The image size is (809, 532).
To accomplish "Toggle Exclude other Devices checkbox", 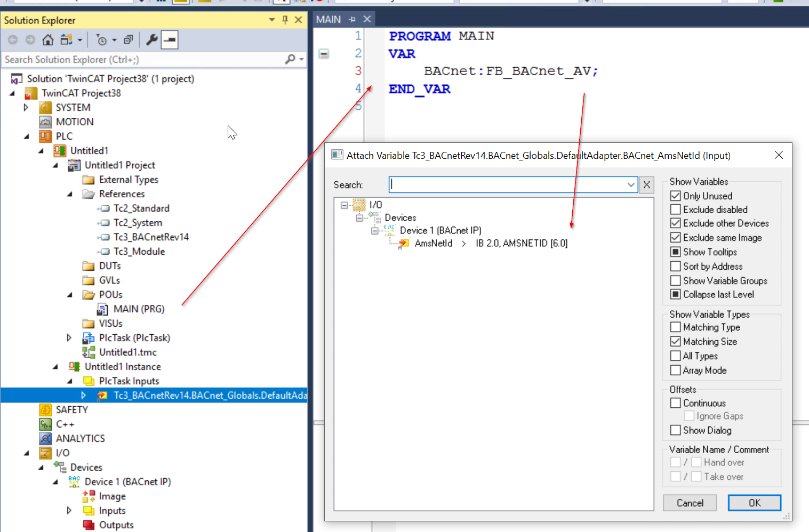I will (675, 223).
